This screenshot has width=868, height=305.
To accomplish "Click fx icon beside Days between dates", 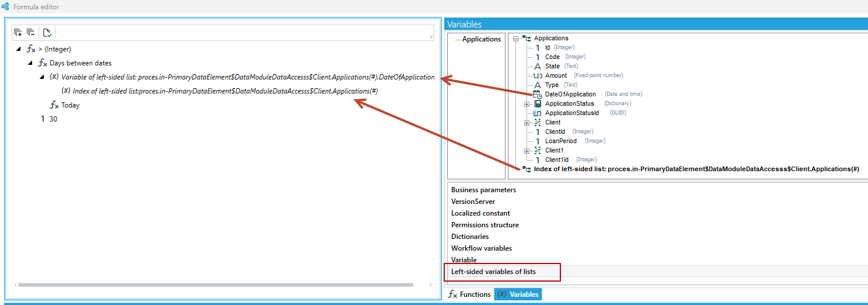I will coord(43,63).
